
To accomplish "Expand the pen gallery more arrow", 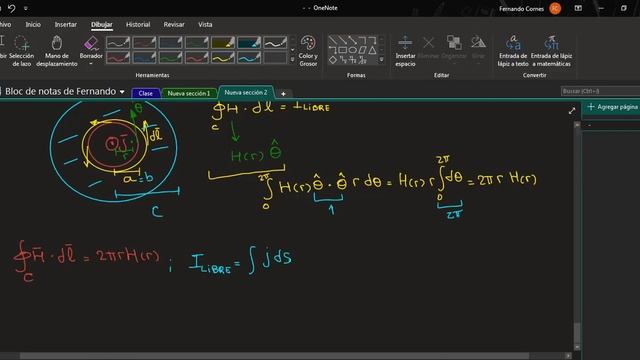I will (x=292, y=60).
